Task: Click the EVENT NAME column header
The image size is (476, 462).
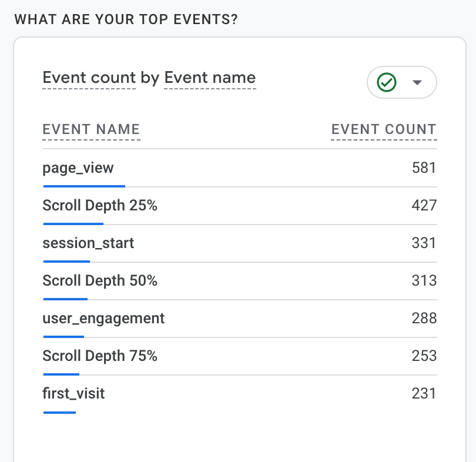Action: pyautogui.click(x=91, y=130)
